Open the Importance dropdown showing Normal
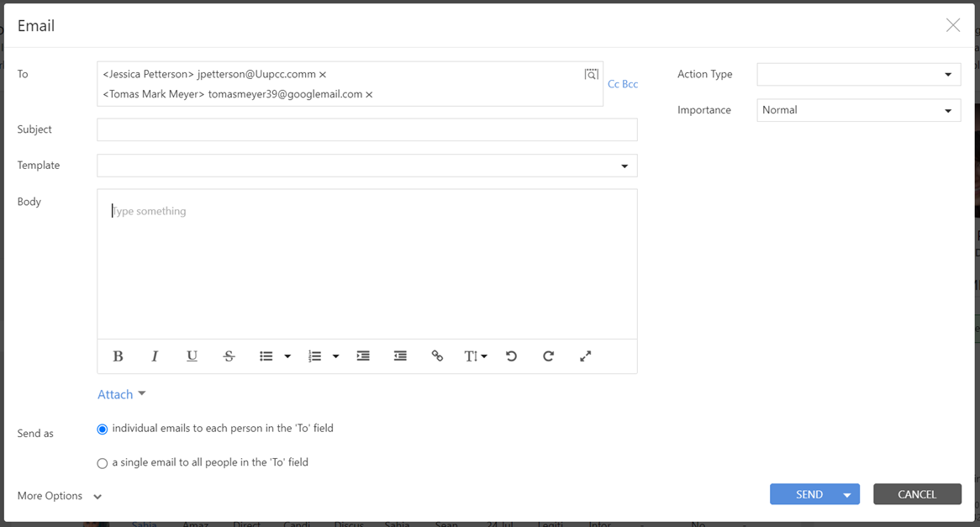 859,110
